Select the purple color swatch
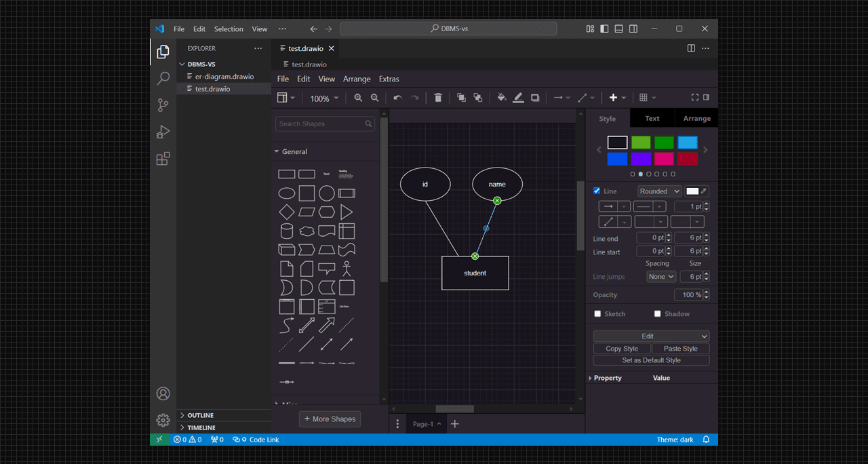868x464 pixels. tap(641, 159)
